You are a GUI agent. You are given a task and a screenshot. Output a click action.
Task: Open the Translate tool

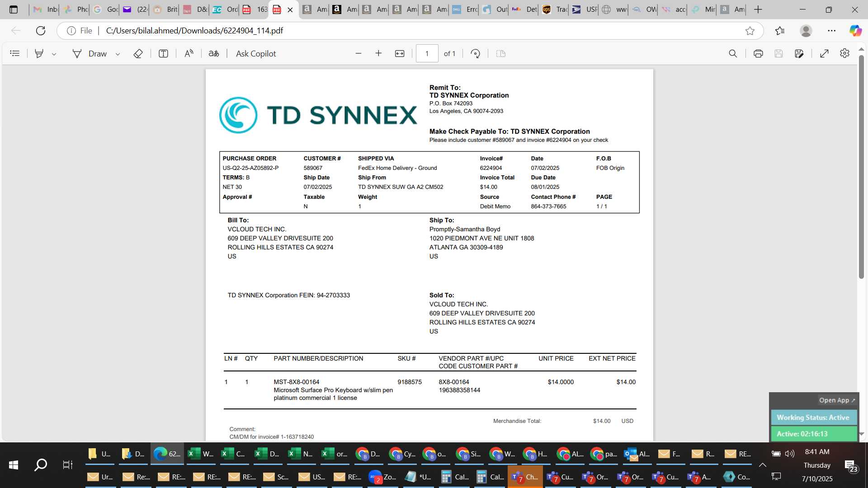click(214, 53)
